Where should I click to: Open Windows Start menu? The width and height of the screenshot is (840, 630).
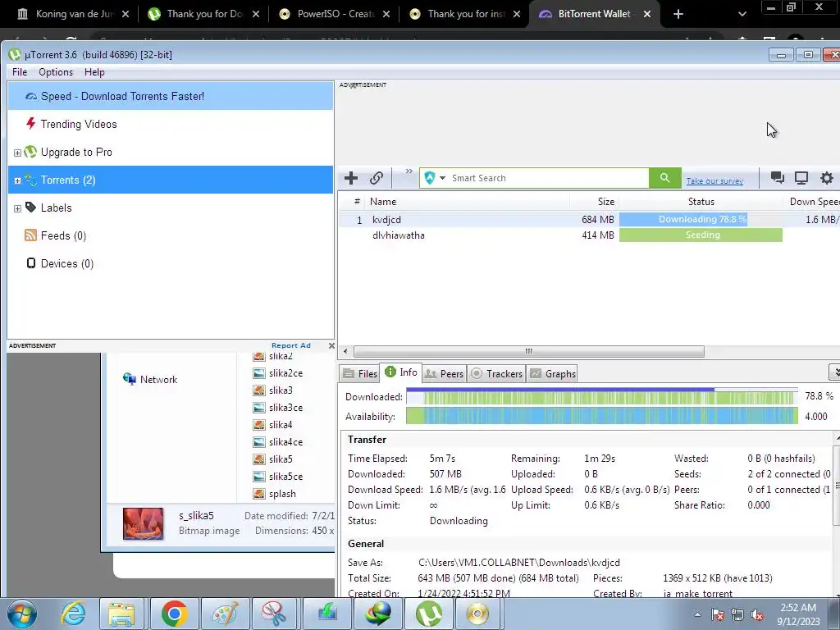[22, 614]
